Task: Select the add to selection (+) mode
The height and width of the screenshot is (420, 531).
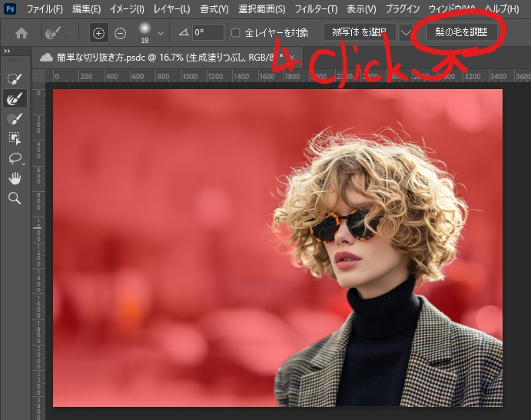Action: [x=99, y=33]
